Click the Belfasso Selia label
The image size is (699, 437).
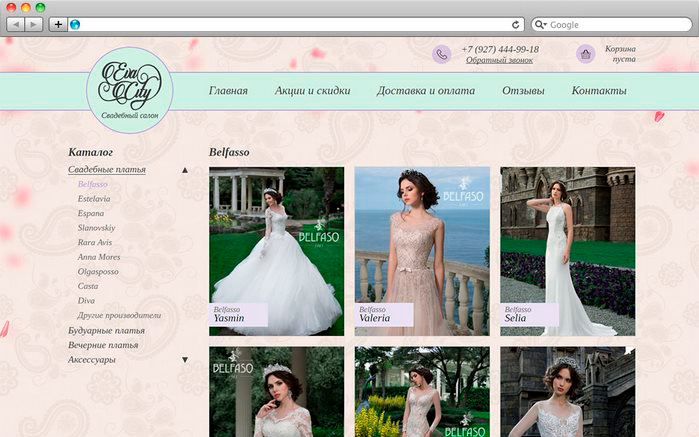coord(530,315)
